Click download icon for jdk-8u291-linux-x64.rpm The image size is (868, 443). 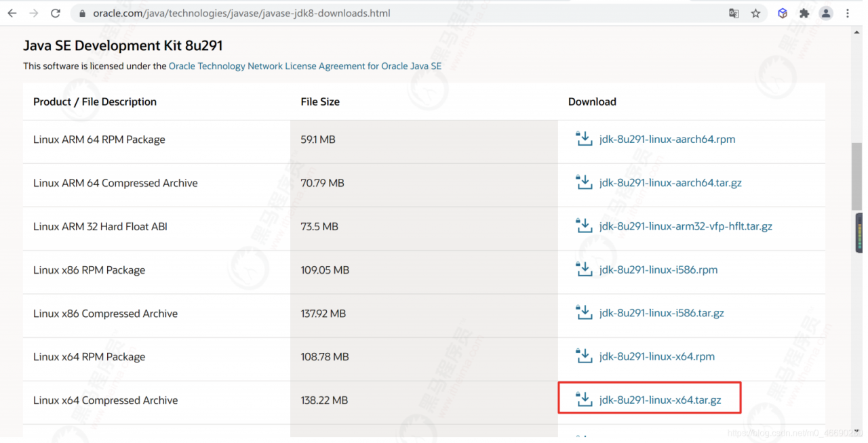(584, 356)
